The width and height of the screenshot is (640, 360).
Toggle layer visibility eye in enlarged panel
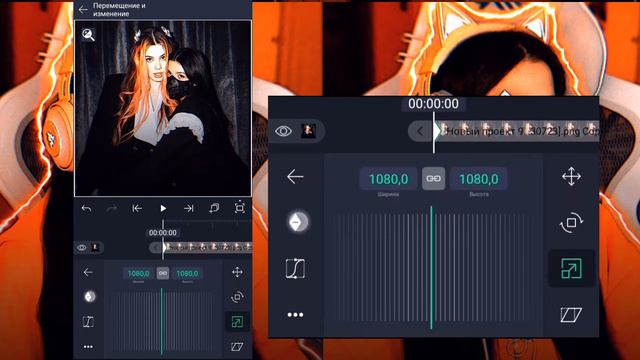click(283, 131)
